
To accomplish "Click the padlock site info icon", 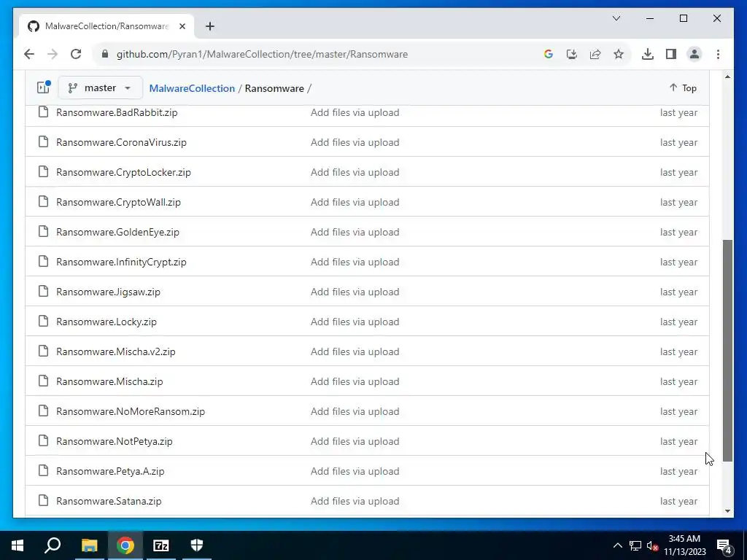I will tap(105, 54).
